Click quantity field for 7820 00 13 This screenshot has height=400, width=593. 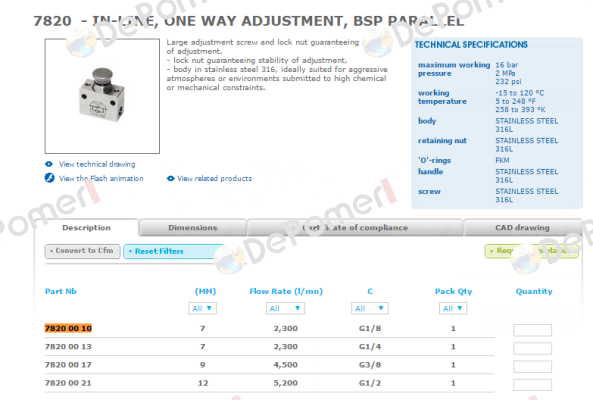[x=532, y=348]
